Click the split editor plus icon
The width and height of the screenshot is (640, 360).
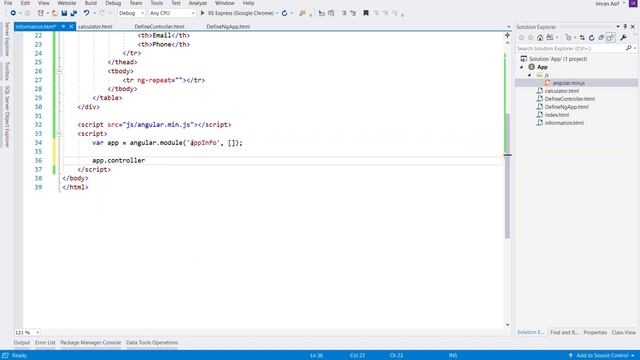click(x=507, y=35)
